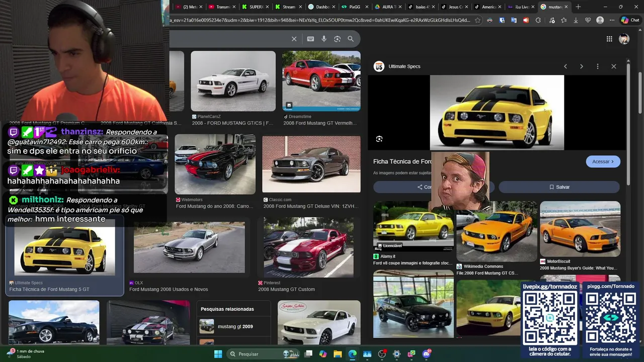
Task: Open Copilot icon on the taskbar
Action: click(323, 354)
